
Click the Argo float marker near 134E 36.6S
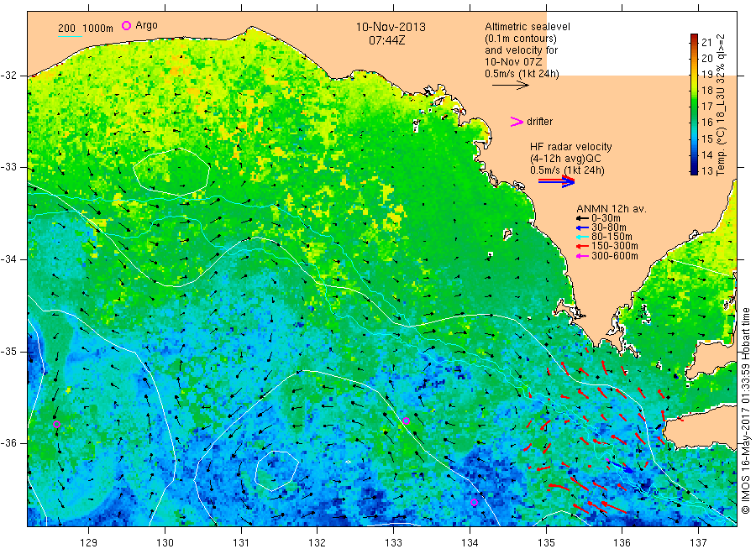474,503
